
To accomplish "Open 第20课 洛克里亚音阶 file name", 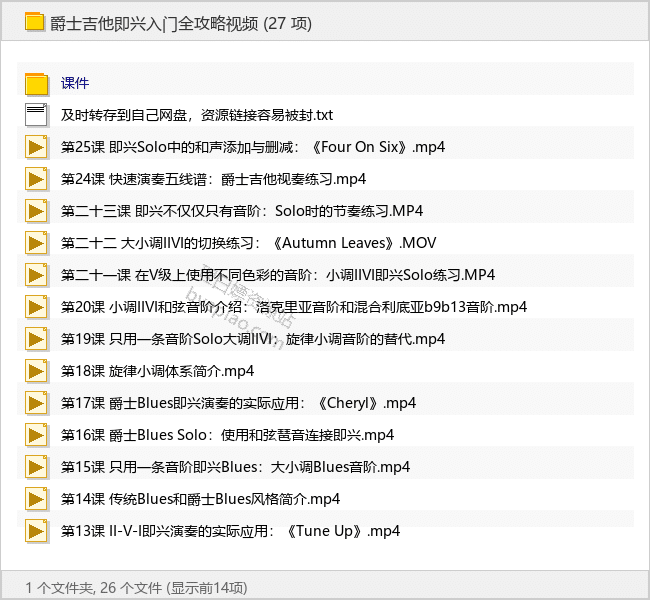I will (294, 307).
